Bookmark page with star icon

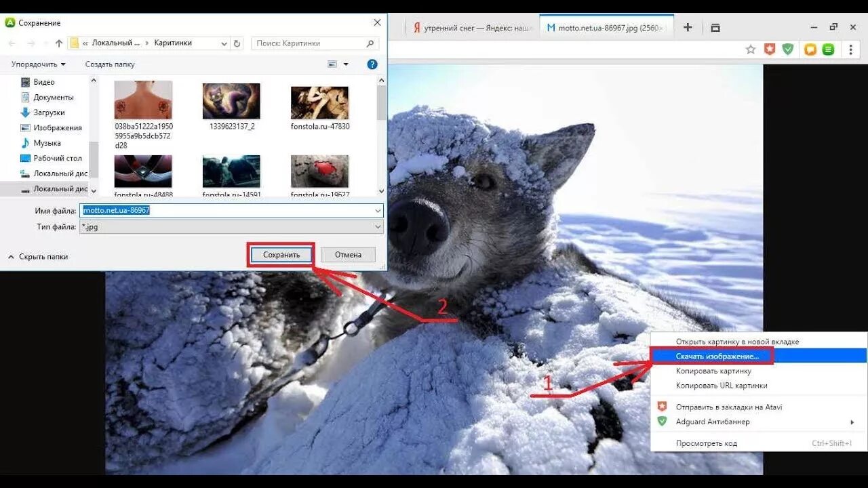751,49
